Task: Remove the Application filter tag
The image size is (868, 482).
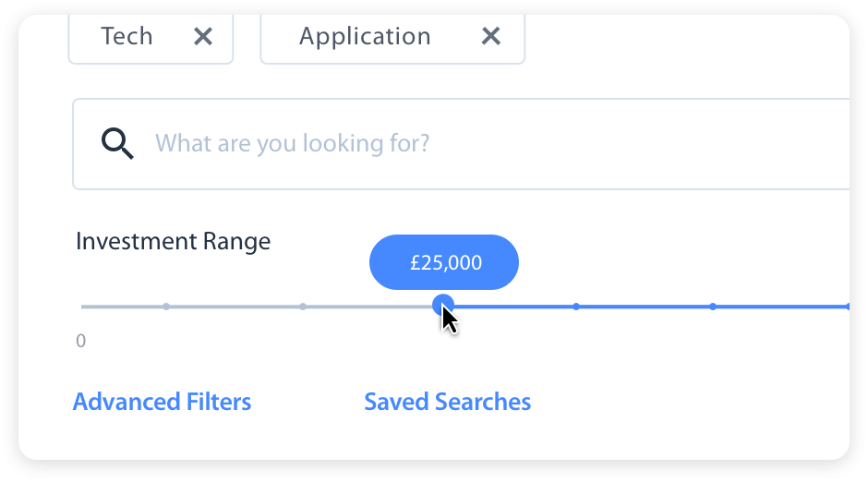Action: coord(491,36)
